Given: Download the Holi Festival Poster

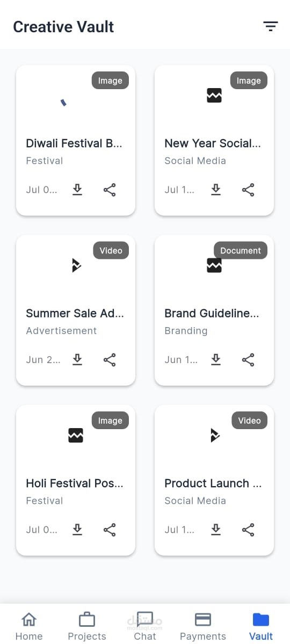Looking at the screenshot, I should click(77, 530).
